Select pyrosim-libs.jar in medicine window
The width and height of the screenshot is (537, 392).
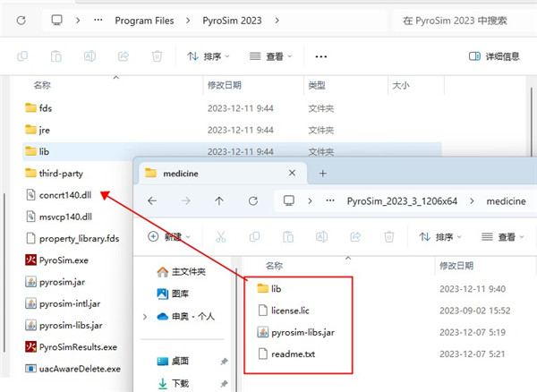pyautogui.click(x=296, y=332)
